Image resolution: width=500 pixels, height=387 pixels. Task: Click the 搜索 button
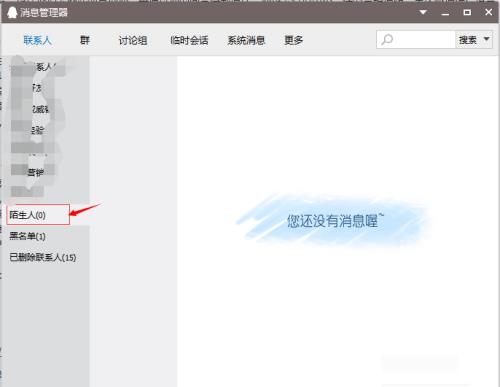(x=468, y=40)
